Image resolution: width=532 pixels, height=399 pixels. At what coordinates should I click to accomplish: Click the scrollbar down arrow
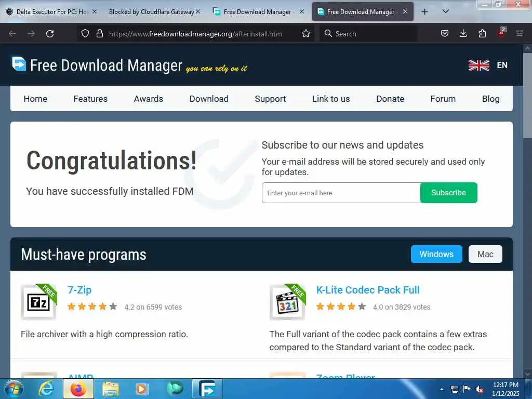(x=527, y=374)
